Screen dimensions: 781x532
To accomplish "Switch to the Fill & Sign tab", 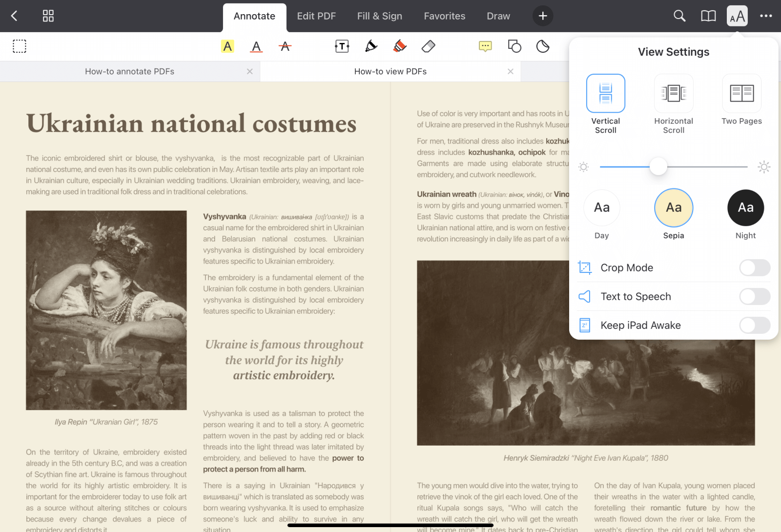I will [379, 16].
